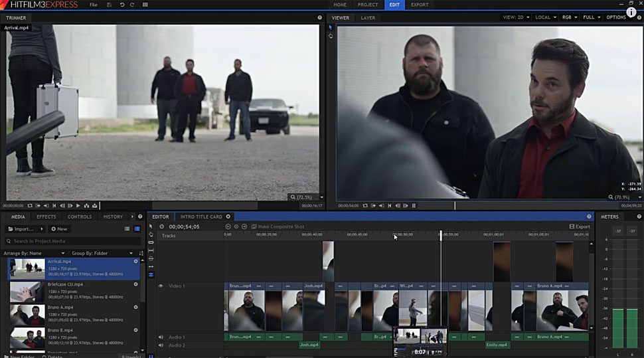Select the Slice tool in the editor toolbar
The height and width of the screenshot is (358, 644).
[x=151, y=242]
